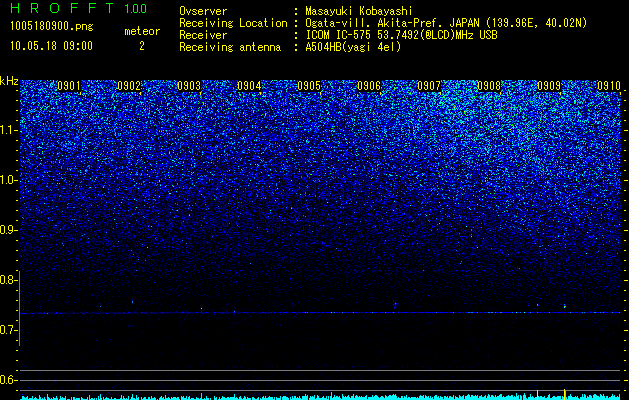629x400 pixels.
Task: Click the 0901 time marker
Action: 69,86
